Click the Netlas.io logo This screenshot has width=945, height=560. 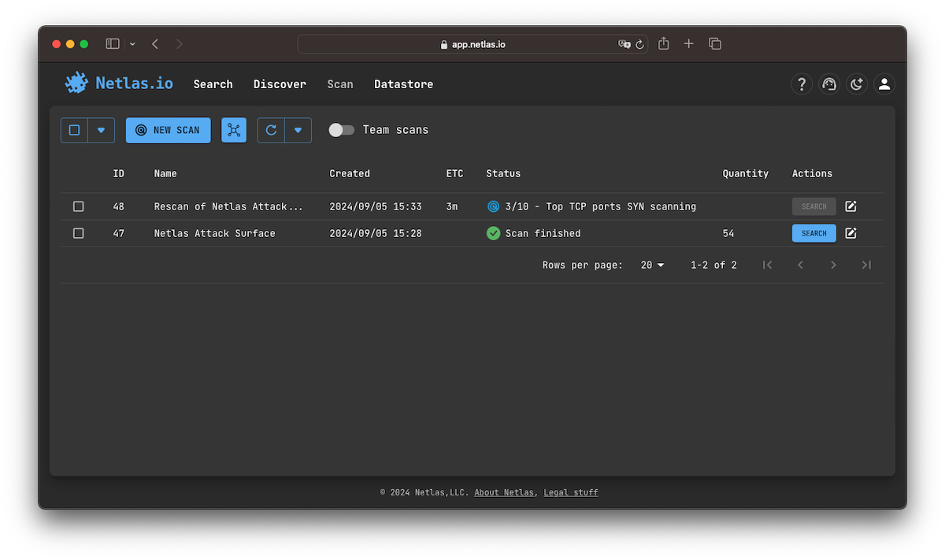118,83
